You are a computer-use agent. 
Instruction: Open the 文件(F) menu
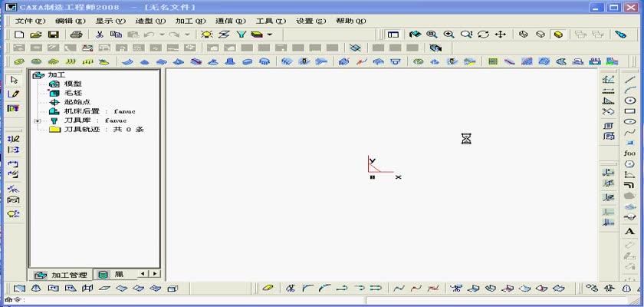30,21
